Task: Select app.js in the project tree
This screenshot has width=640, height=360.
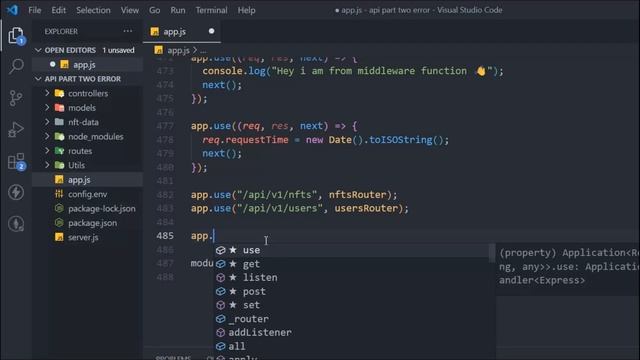Action: coord(87,180)
